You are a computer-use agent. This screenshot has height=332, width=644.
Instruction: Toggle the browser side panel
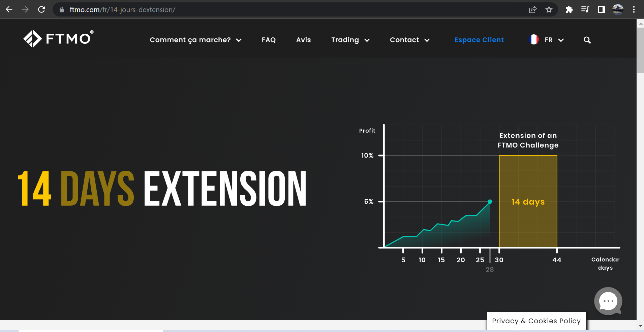point(602,10)
